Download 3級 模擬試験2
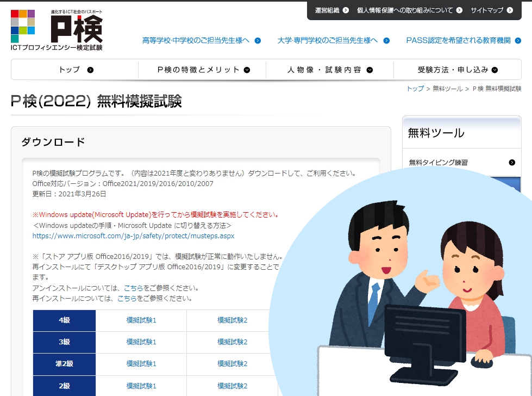 [233, 342]
